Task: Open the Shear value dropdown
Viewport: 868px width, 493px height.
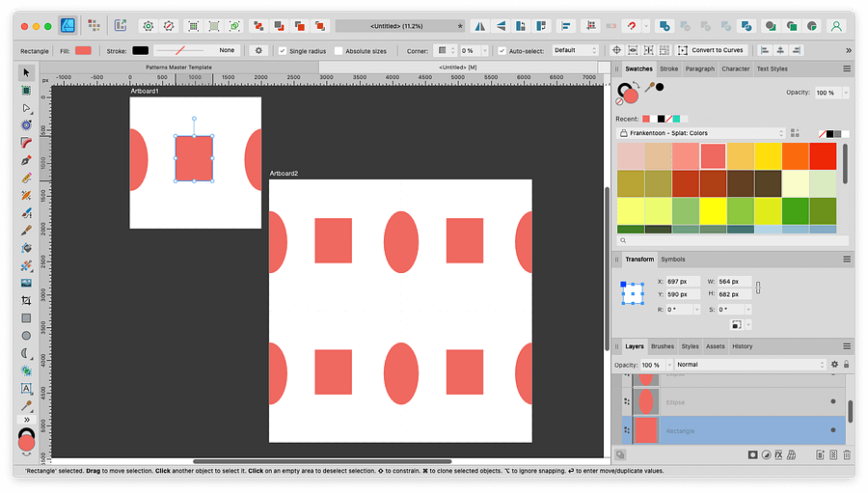Action: click(748, 309)
